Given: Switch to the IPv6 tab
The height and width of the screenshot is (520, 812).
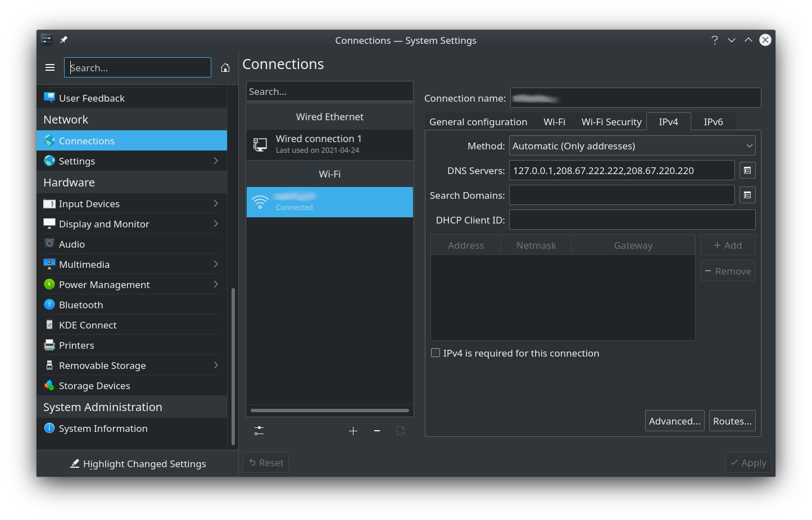Looking at the screenshot, I should 713,121.
